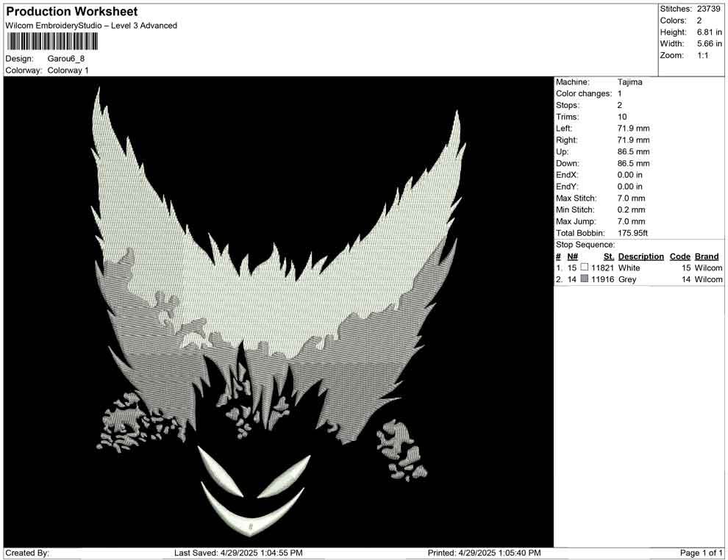Click the Colors value 2 in header

click(x=699, y=21)
